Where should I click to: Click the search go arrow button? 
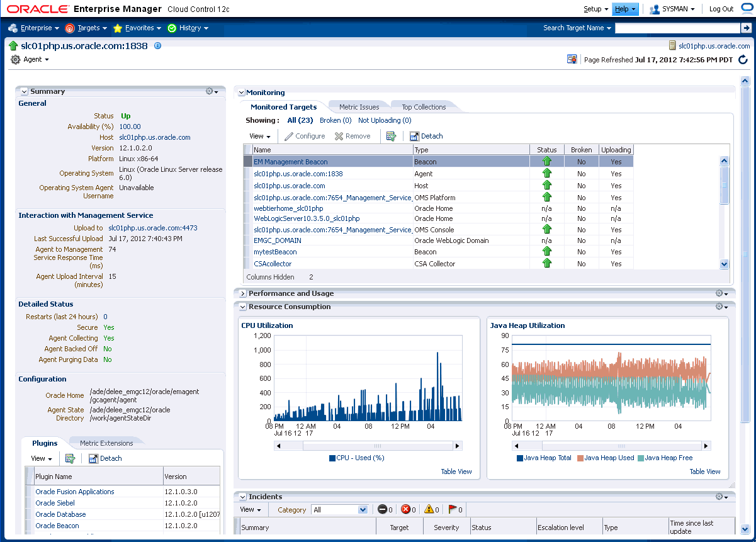tap(746, 28)
